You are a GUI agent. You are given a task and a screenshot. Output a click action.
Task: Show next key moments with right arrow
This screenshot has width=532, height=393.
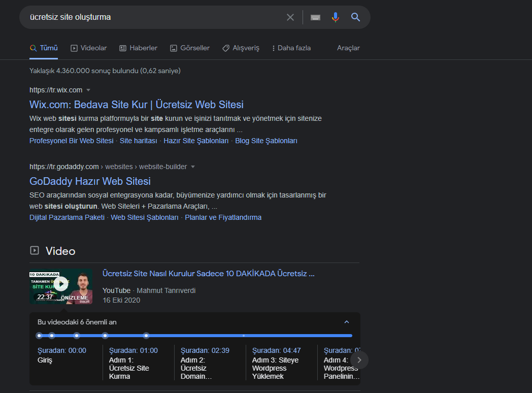coord(359,360)
